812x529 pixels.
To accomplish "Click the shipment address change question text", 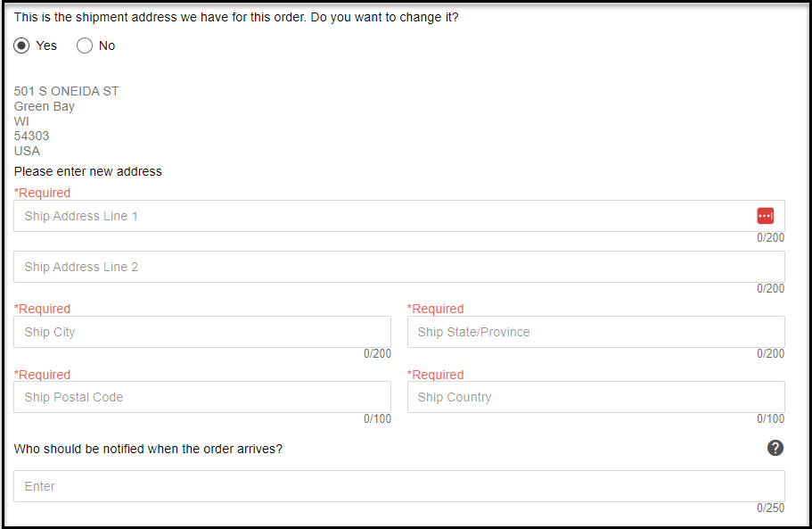I will pos(236,17).
